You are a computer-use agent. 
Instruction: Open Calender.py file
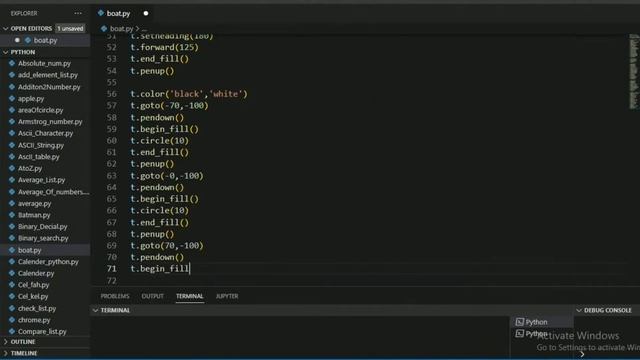point(36,273)
